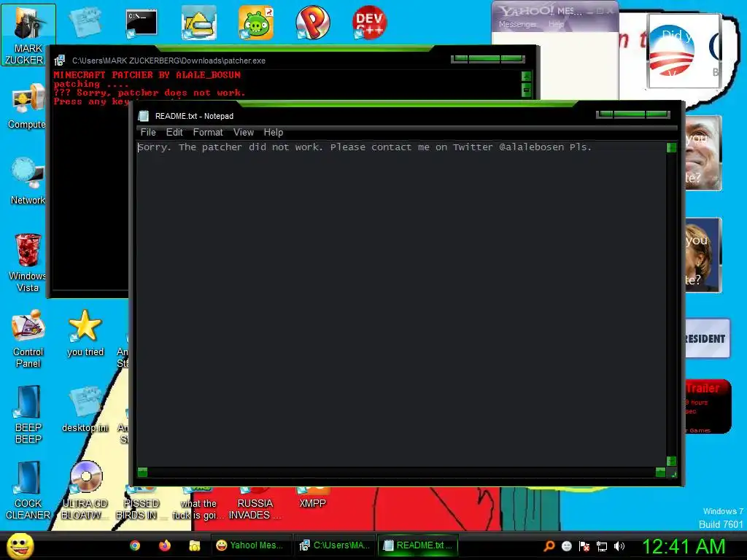
Task: Open the File menu in Notepad
Action: click(x=148, y=133)
